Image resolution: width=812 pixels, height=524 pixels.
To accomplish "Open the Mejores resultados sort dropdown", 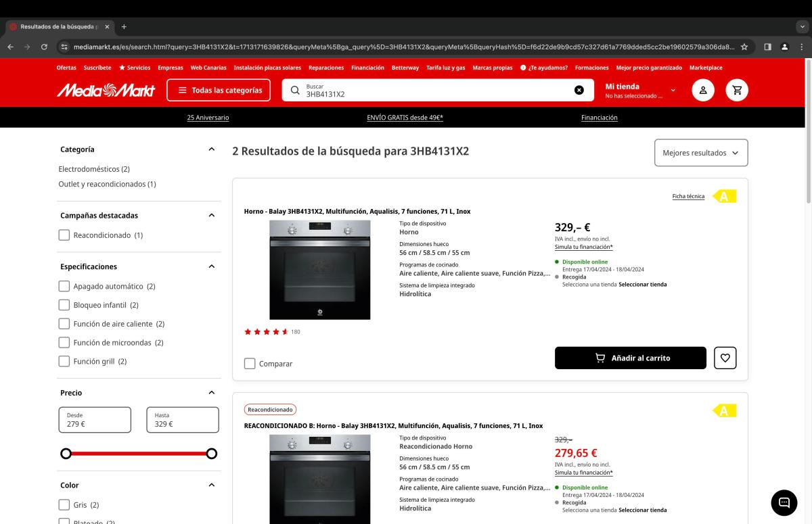I will pos(701,153).
